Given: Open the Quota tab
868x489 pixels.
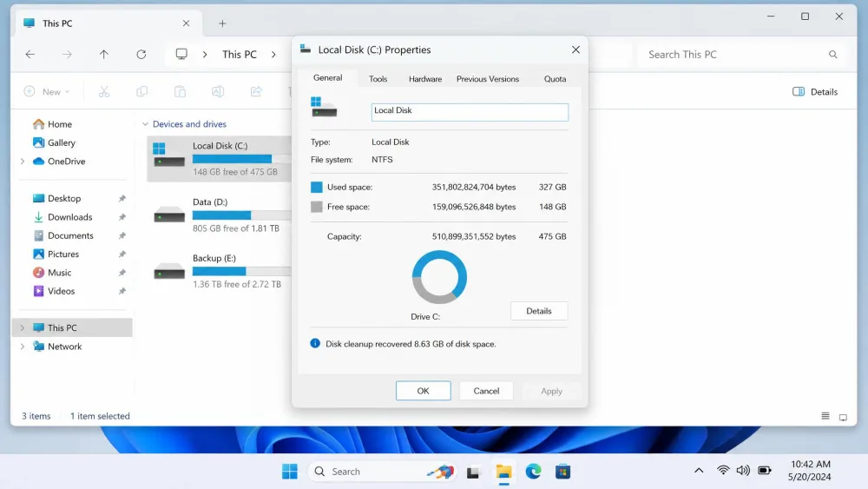Looking at the screenshot, I should pos(555,79).
